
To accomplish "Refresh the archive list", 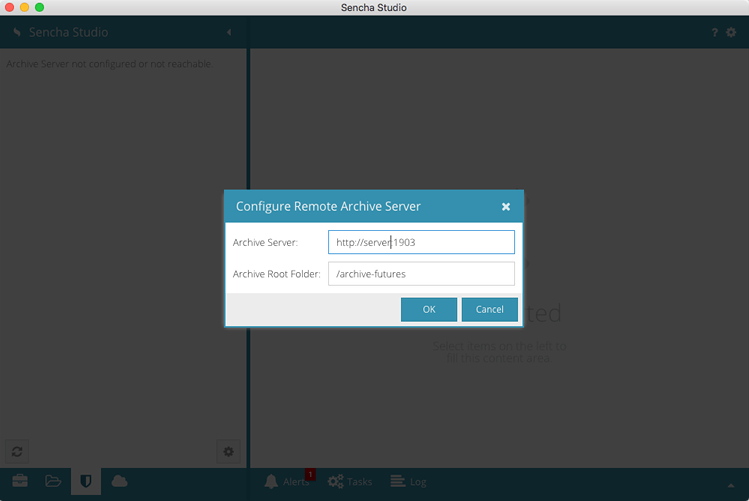I will pyautogui.click(x=17, y=451).
